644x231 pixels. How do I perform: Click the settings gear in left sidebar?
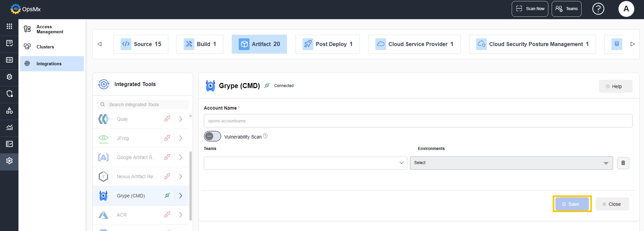9,161
